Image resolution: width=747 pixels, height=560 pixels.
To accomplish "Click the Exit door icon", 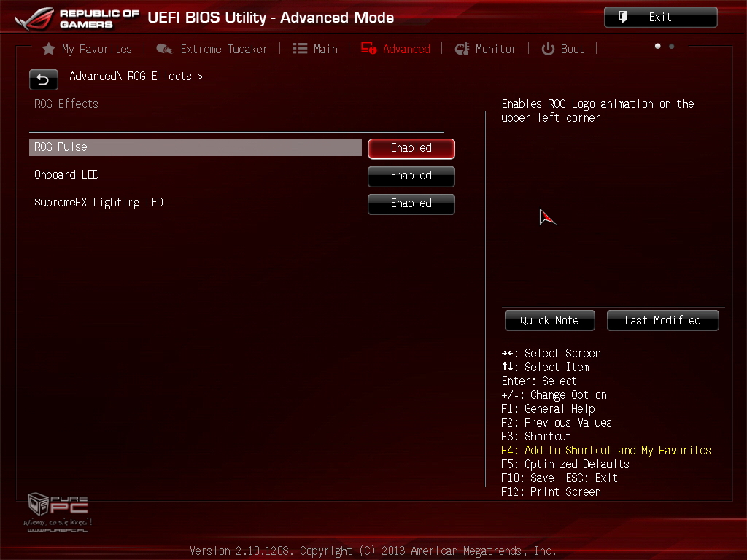I will (622, 17).
